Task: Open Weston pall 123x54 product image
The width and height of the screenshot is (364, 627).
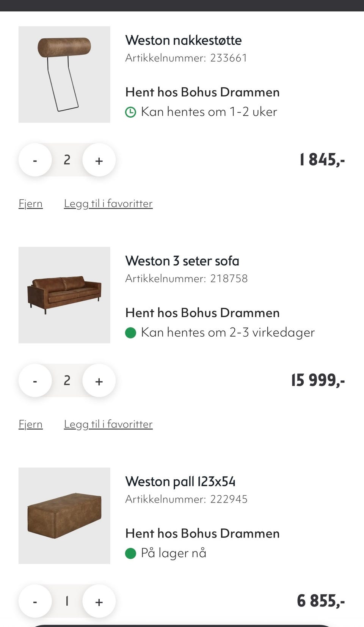Action: point(64,515)
